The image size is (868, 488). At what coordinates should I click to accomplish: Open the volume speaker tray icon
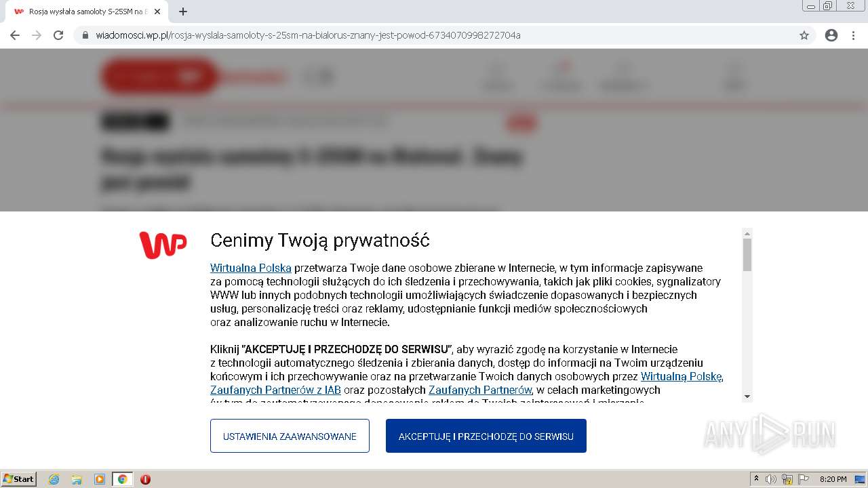[x=771, y=479]
